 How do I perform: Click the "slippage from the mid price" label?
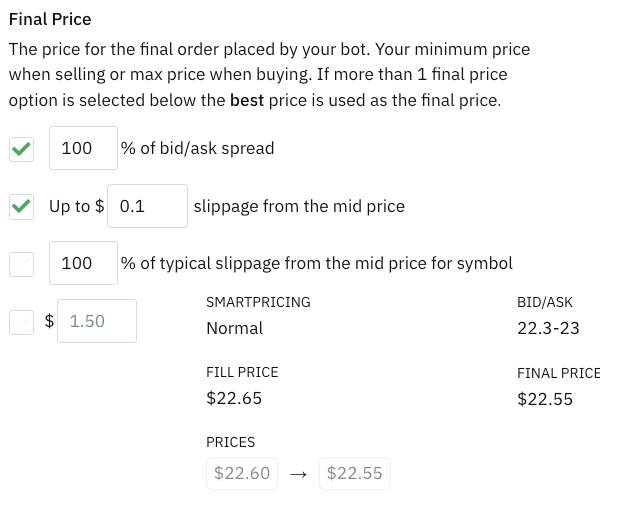(x=299, y=206)
